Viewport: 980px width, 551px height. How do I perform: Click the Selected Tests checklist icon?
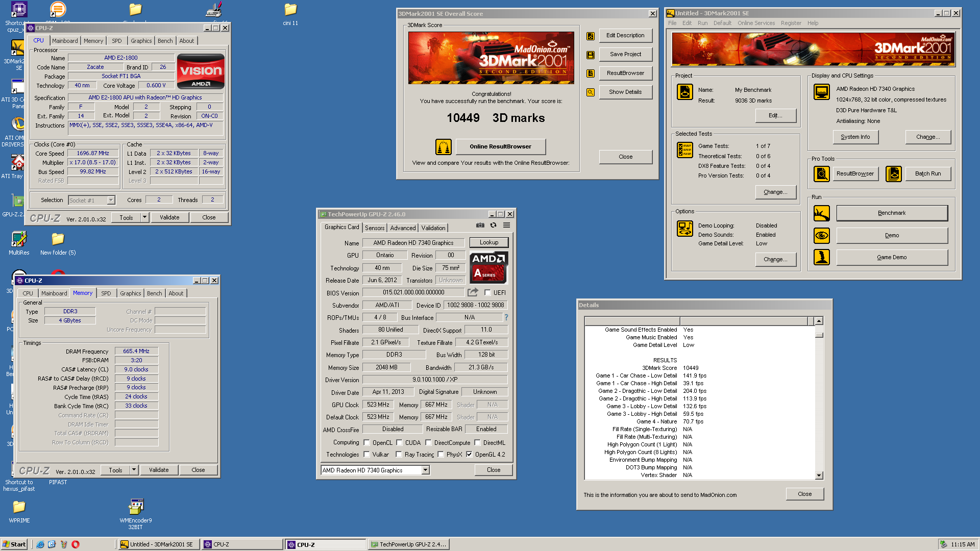685,150
